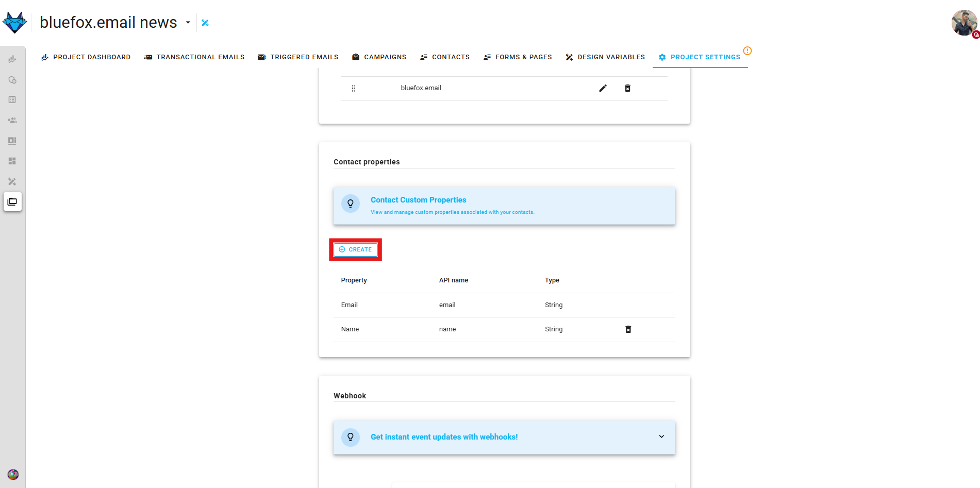Edit the bluefox.email entry with pencil
The image size is (980, 488).
(603, 88)
